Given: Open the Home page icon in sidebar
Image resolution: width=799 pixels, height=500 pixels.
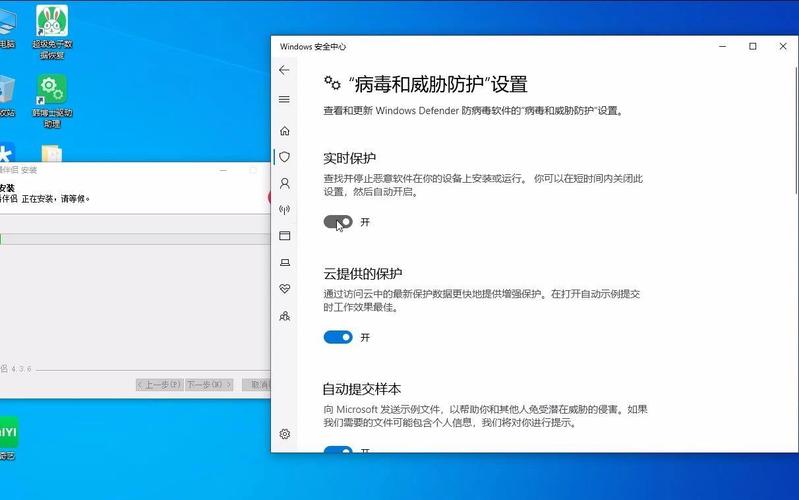Looking at the screenshot, I should (284, 131).
